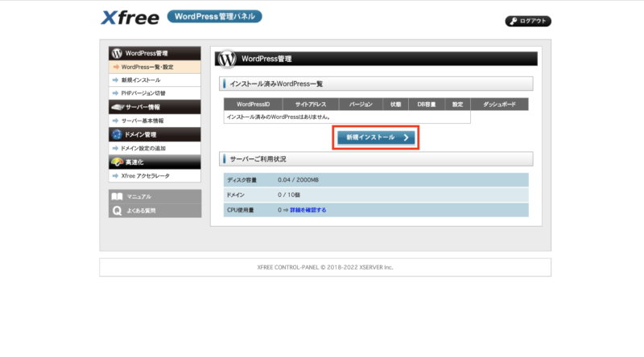Click the 0 / 10個 domain value

289,195
